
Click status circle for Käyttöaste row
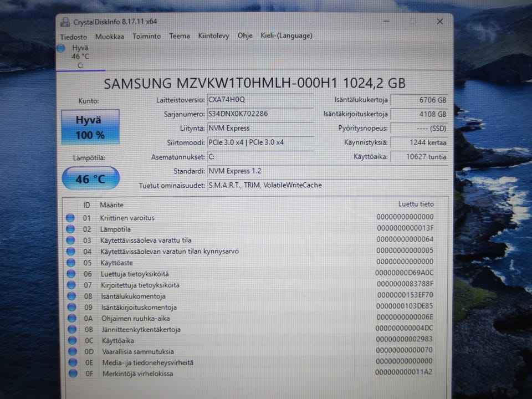[71, 262]
